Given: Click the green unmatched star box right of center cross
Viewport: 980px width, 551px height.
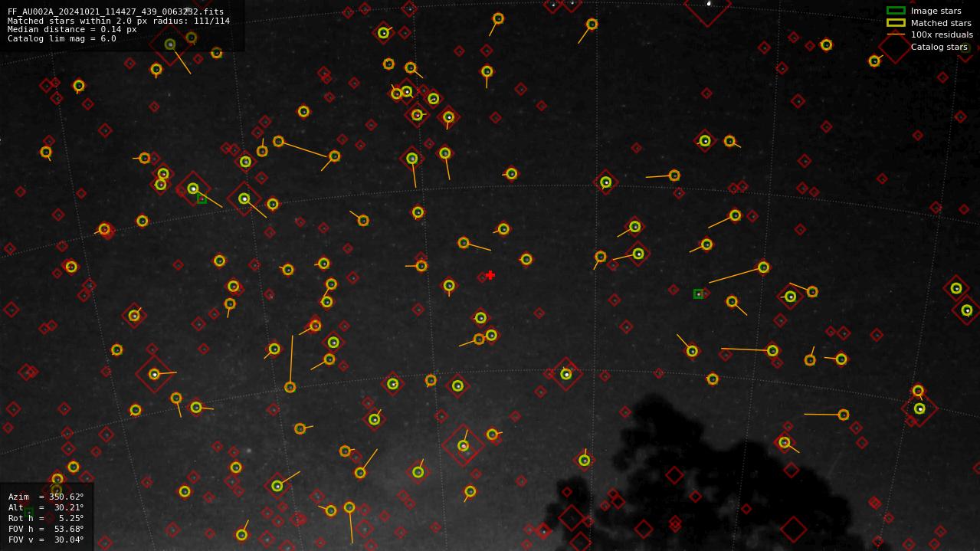Looking at the screenshot, I should coord(698,294).
